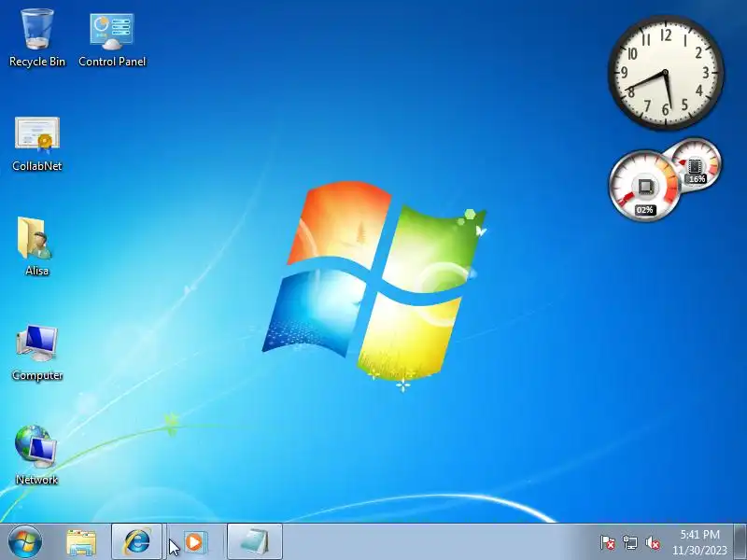Select the Computer desktop icon
The width and height of the screenshot is (747, 560).
click(x=37, y=353)
